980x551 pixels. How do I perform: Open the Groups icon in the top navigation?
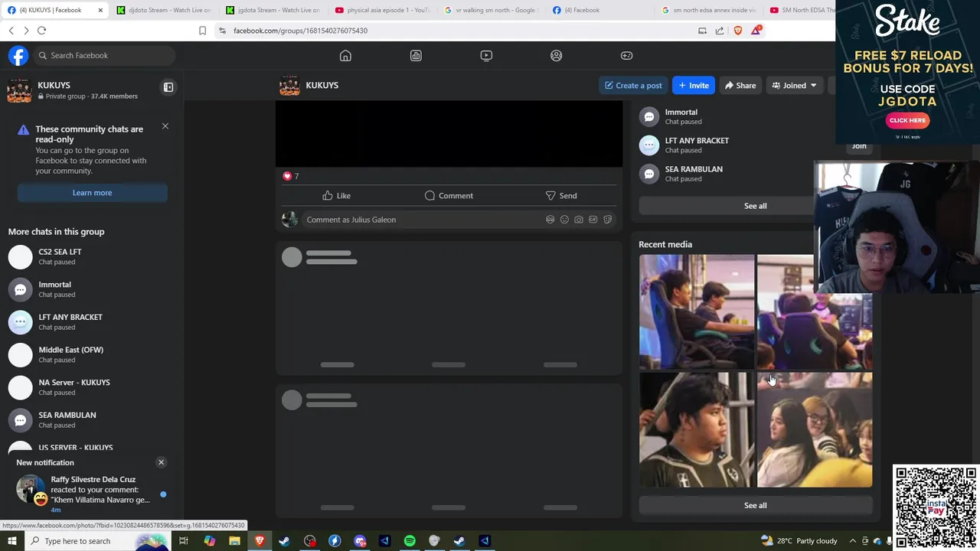pyautogui.click(x=557, y=55)
